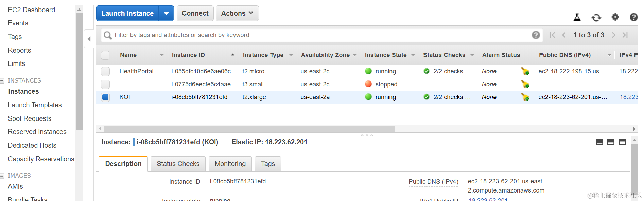Click the experiments flask icon
This screenshot has height=201, width=644.
pos(577,17)
